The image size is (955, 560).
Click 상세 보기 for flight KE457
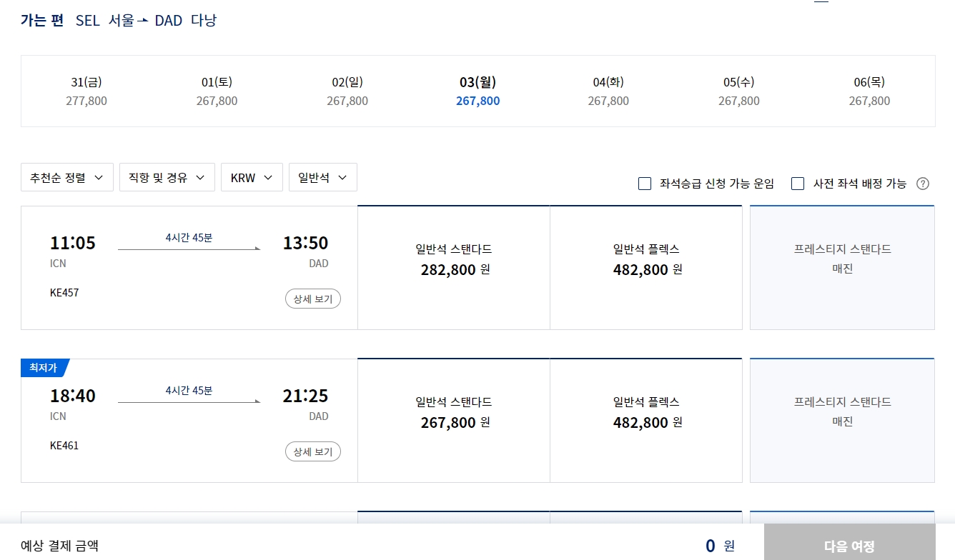312,299
